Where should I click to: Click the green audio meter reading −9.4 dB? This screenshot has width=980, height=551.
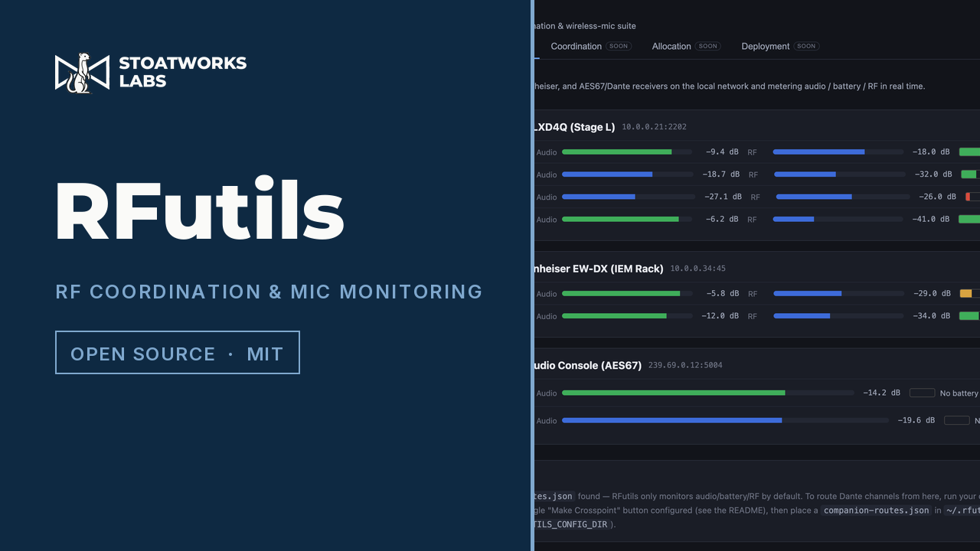pos(627,152)
